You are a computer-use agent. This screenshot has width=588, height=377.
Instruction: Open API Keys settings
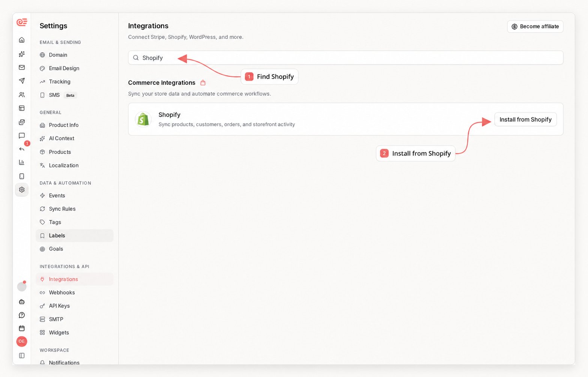pos(75,306)
